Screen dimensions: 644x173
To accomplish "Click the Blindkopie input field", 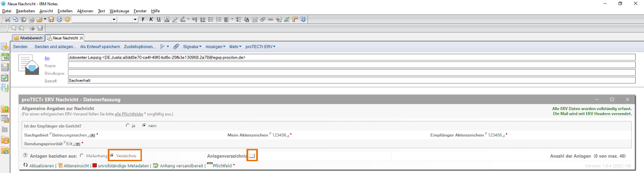I will [x=352, y=73].
